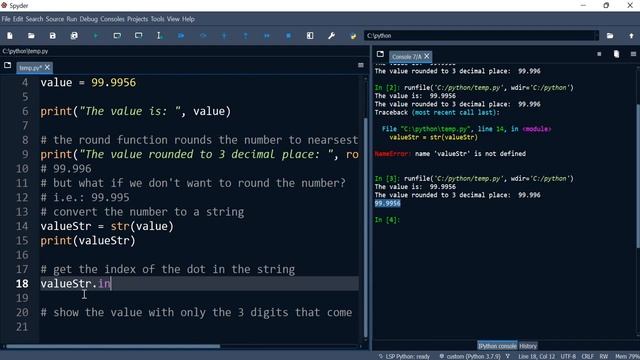The image size is (640, 360).
Task: Open Preferences with the wrench icon
Action: pyautogui.click(x=331, y=36)
